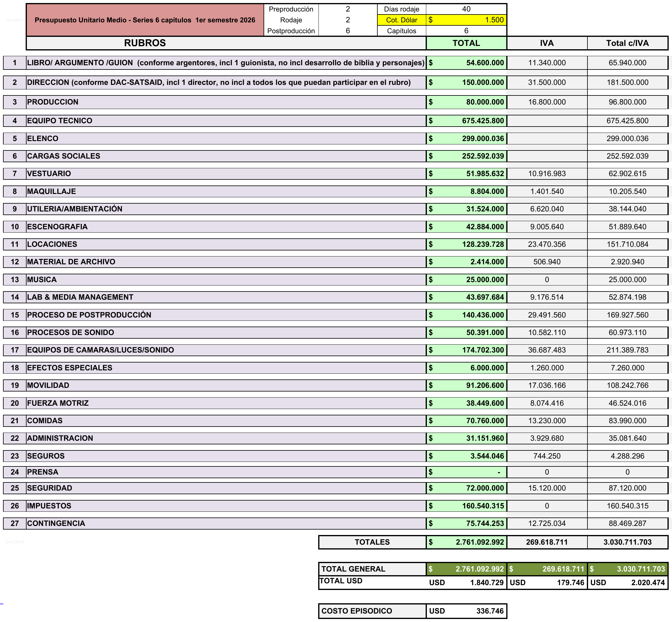This screenshot has height=622, width=672.
Task: Select the RUBROS header cell
Action: [x=145, y=43]
